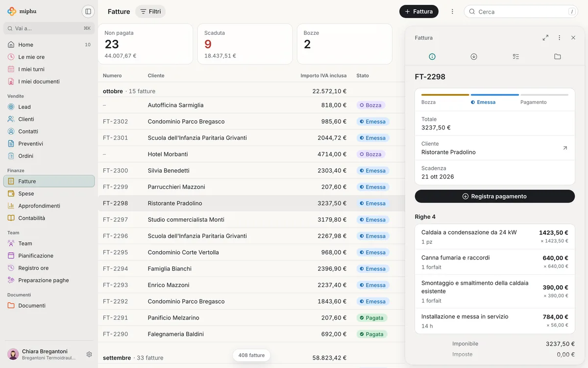
Task: Open Team section icon
Action: pyautogui.click(x=11, y=243)
